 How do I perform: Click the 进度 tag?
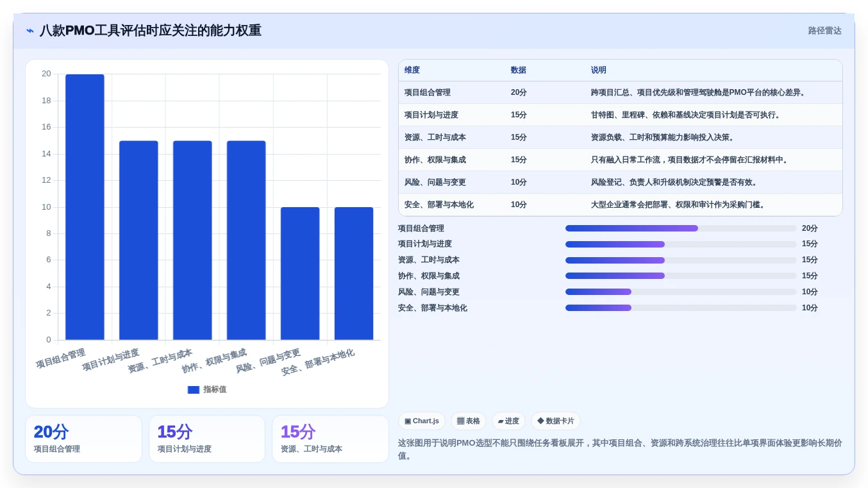pos(508,421)
